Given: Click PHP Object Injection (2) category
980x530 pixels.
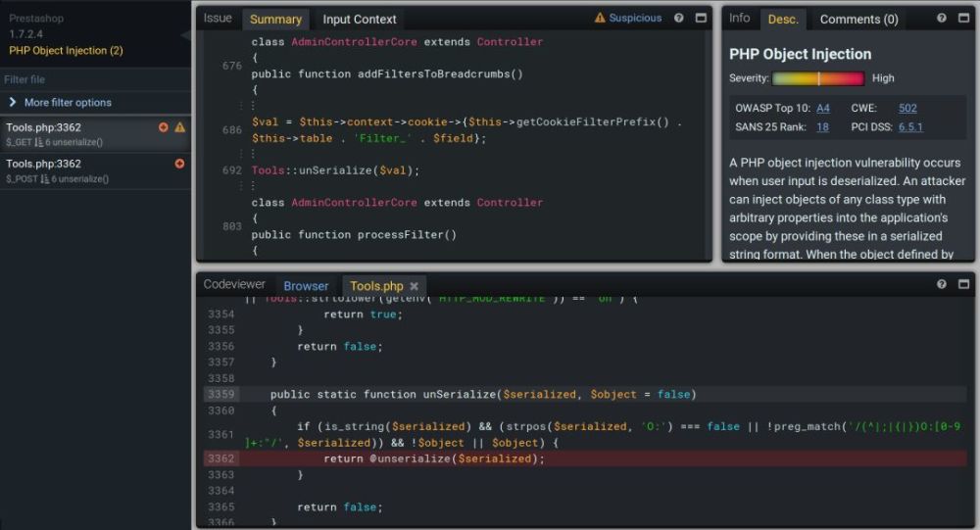Looking at the screenshot, I should pos(66,51).
